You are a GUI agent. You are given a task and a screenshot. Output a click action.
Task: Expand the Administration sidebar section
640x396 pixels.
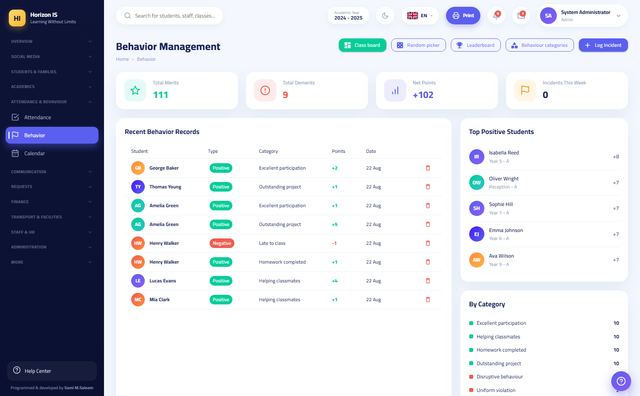tap(51, 247)
